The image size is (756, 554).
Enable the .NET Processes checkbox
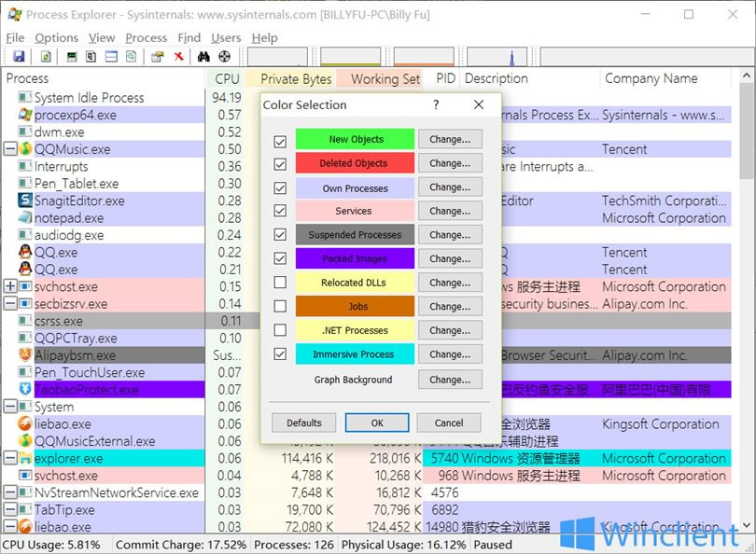[x=280, y=330]
